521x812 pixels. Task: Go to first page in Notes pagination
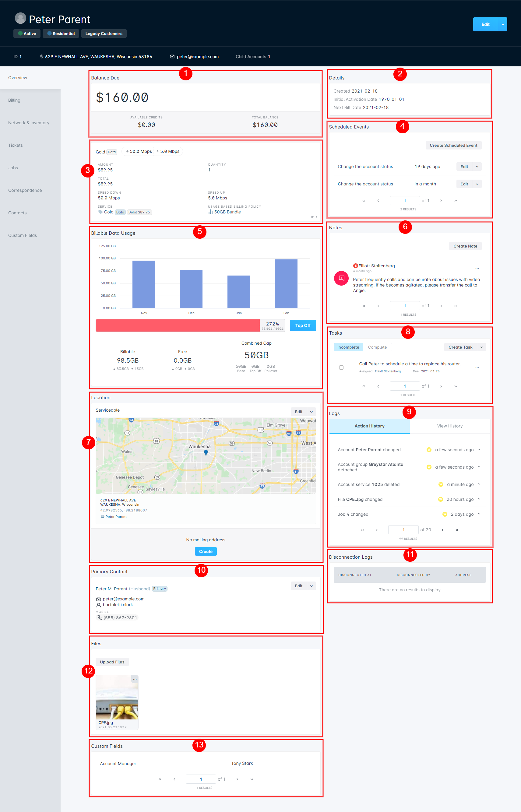tap(364, 306)
